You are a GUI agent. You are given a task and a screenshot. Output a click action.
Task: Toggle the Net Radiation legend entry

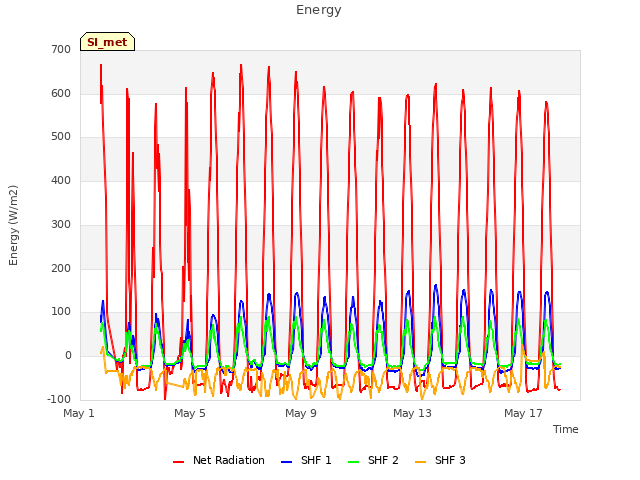[219, 460]
